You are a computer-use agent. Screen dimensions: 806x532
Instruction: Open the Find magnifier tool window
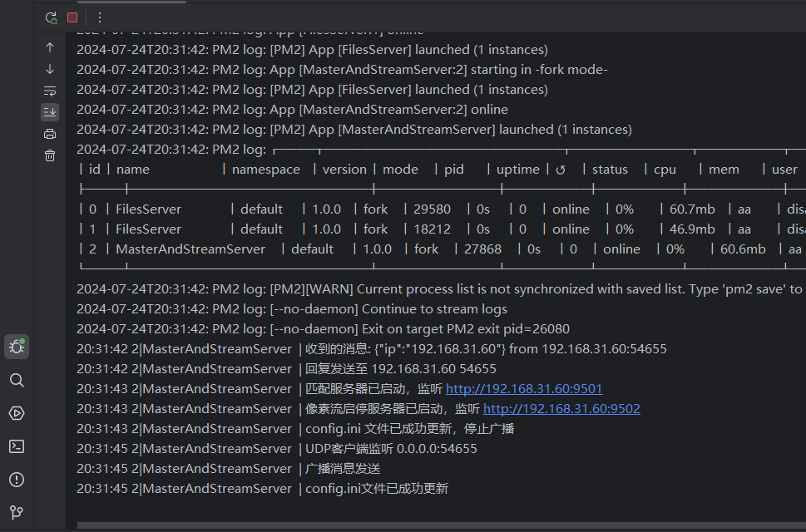coord(17,380)
